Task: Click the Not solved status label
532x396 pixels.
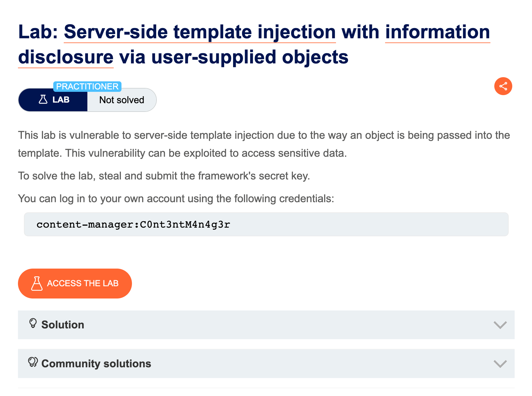Action: [x=121, y=100]
